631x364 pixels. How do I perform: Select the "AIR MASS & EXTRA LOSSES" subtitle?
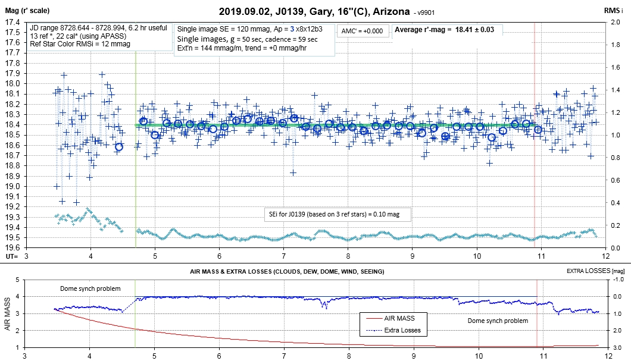pos(286,271)
